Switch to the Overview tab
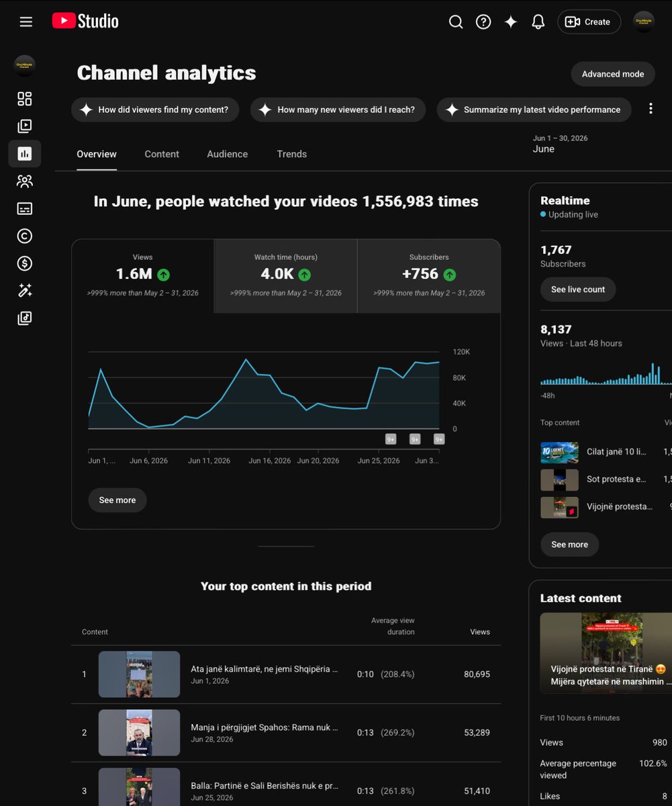This screenshot has height=806, width=672. (x=97, y=154)
